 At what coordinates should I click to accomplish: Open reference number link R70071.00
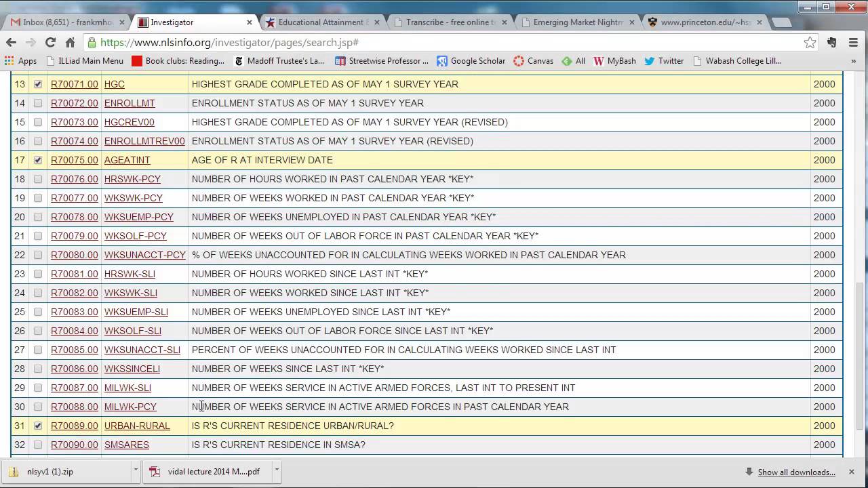pos(75,84)
